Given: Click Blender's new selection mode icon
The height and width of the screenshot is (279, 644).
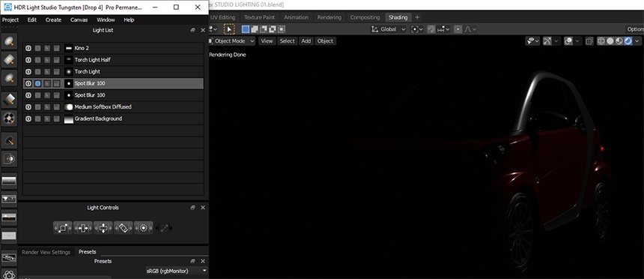Looking at the screenshot, I should tap(246, 29).
